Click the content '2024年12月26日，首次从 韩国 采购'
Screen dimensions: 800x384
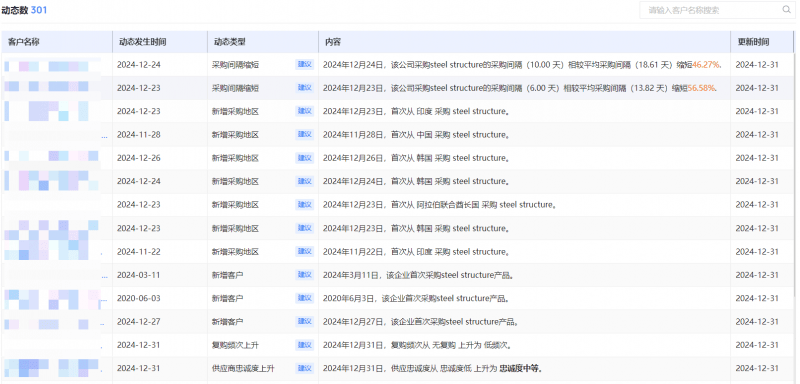point(387,158)
